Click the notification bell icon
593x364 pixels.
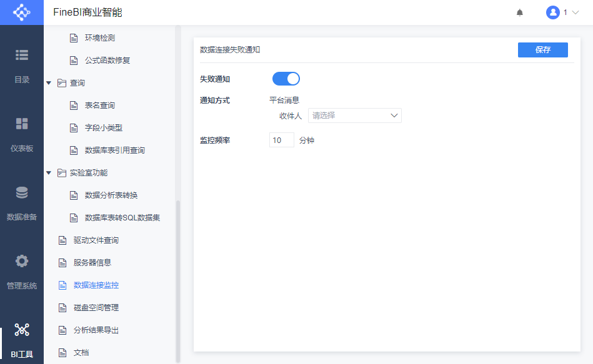tap(520, 12)
